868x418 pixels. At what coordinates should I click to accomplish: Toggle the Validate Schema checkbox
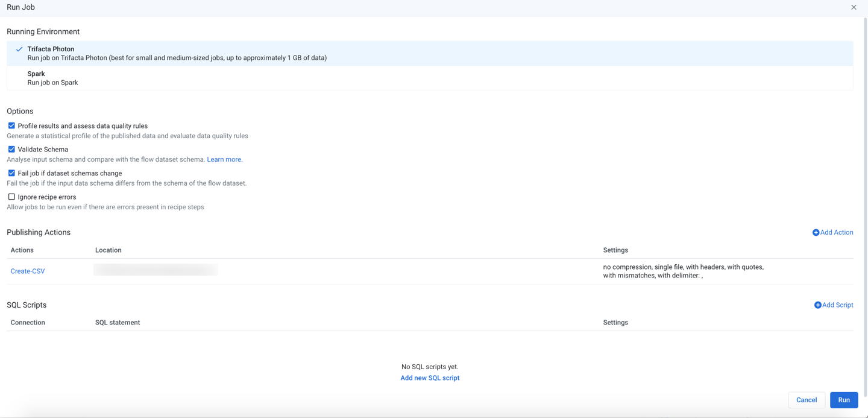11,149
